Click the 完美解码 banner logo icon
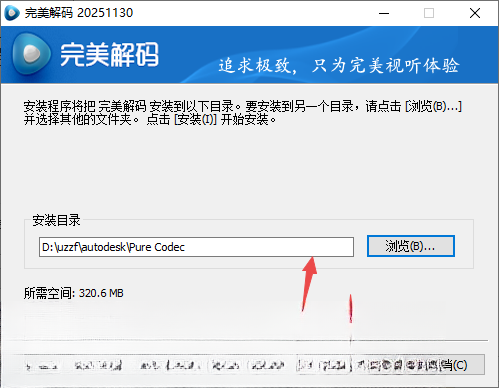499x388 pixels. [x=32, y=54]
